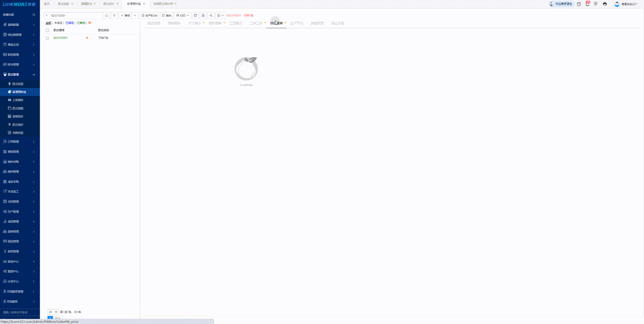Screen dimensions: 644x324
Task: Filter the list by the orange star icon
Action: click(90, 23)
